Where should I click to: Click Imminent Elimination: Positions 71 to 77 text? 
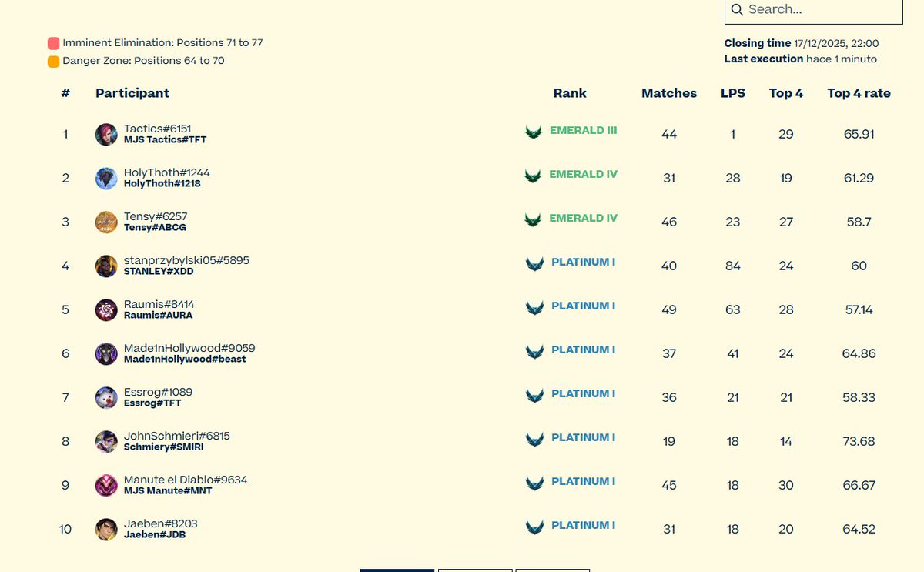(x=163, y=43)
